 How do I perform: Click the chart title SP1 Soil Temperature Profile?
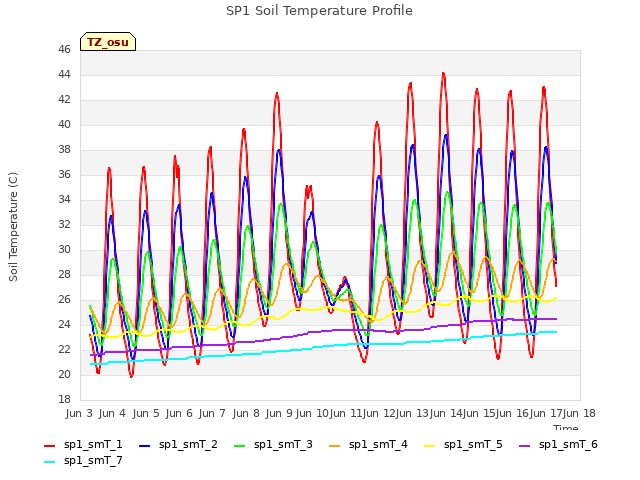[319, 11]
